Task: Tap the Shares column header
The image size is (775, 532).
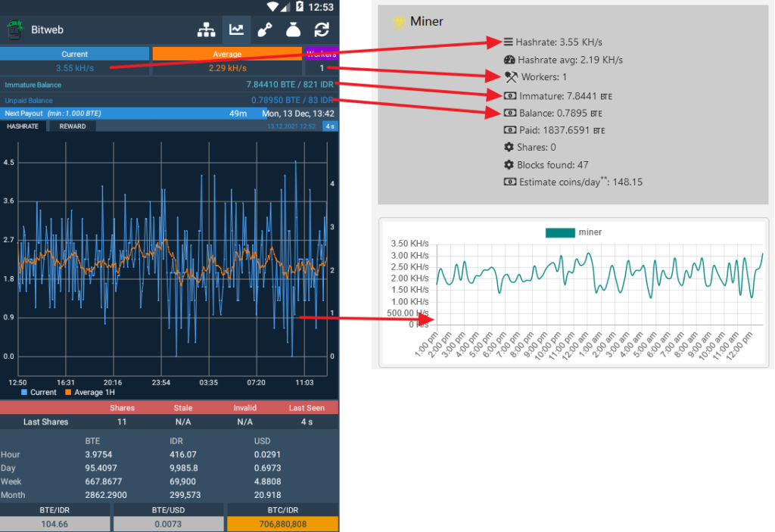Action: tap(122, 408)
